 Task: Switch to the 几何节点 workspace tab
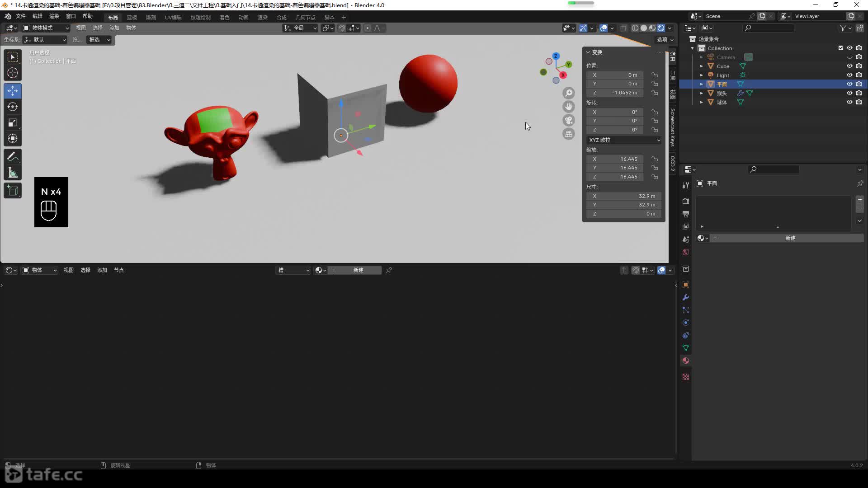pyautogui.click(x=306, y=17)
